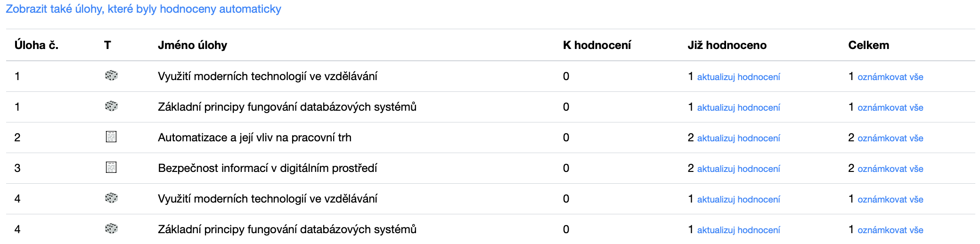Click aktualizuj hodnocení in fifth row
The width and height of the screenshot is (980, 244).
[738, 199]
